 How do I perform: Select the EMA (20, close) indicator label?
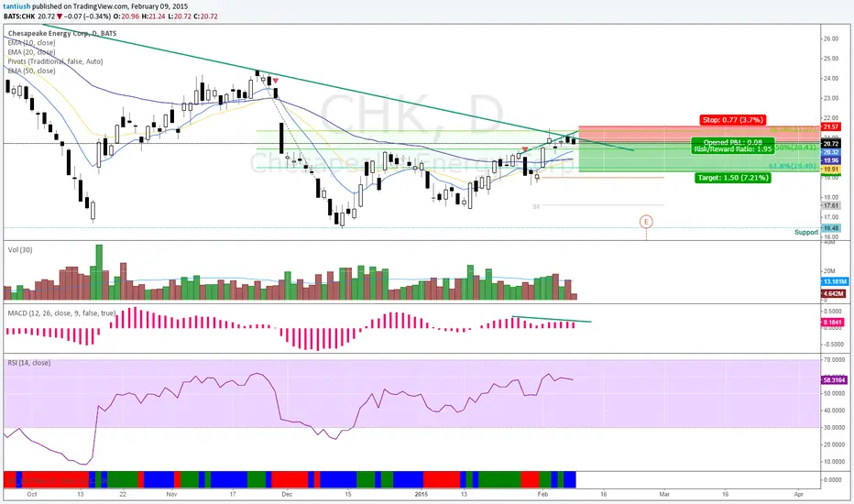tap(31, 51)
